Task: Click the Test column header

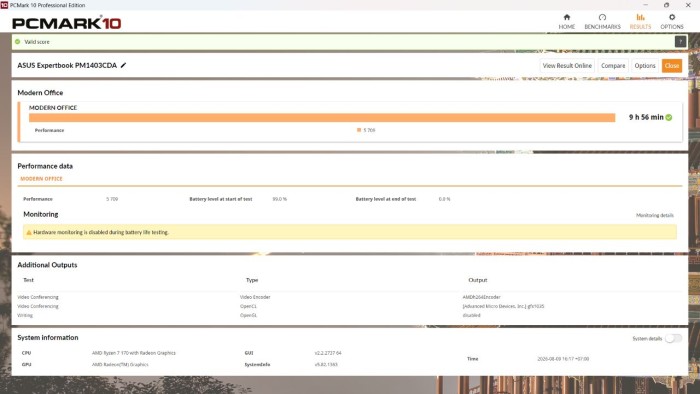Action: pyautogui.click(x=28, y=280)
